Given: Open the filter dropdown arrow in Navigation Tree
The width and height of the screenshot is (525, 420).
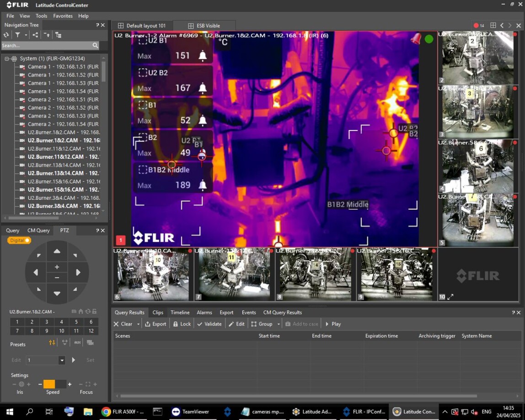Looking at the screenshot, I should point(26,35).
